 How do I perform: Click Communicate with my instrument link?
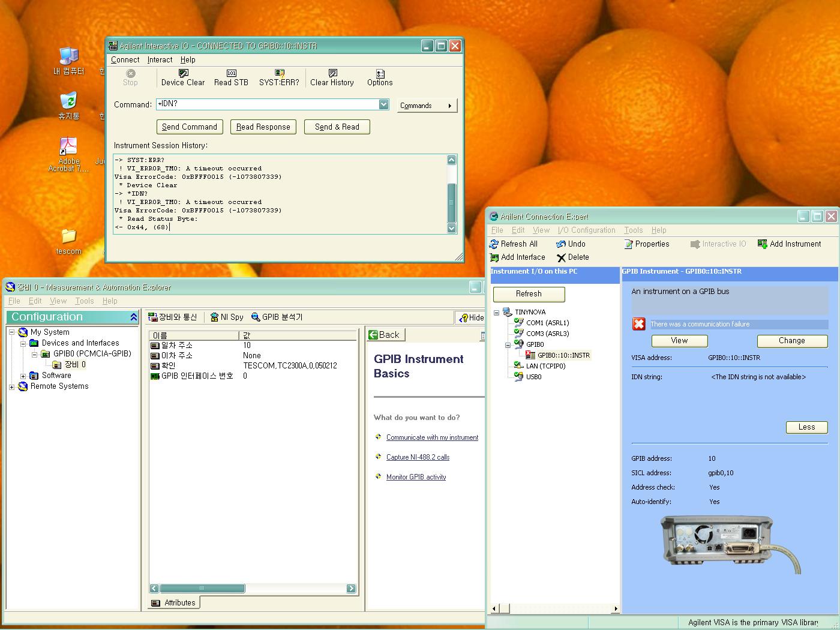click(x=432, y=438)
